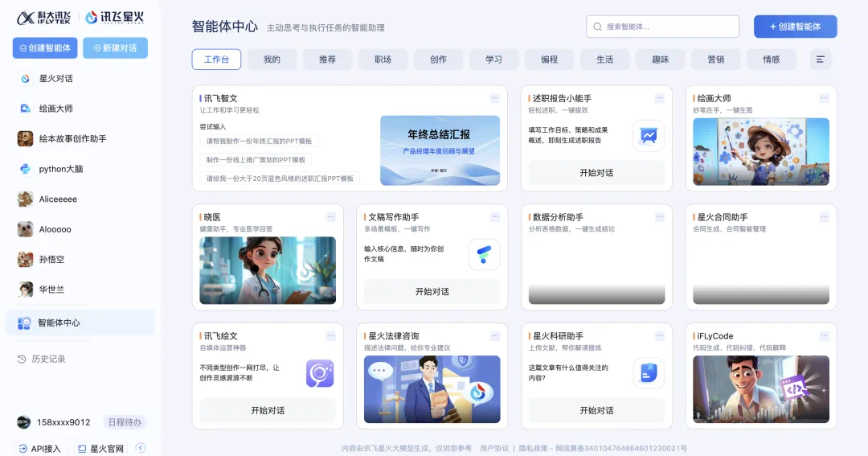Open the 晓医 doctor thumbnail image
Viewport: 868px width, 456px height.
coord(268,270)
